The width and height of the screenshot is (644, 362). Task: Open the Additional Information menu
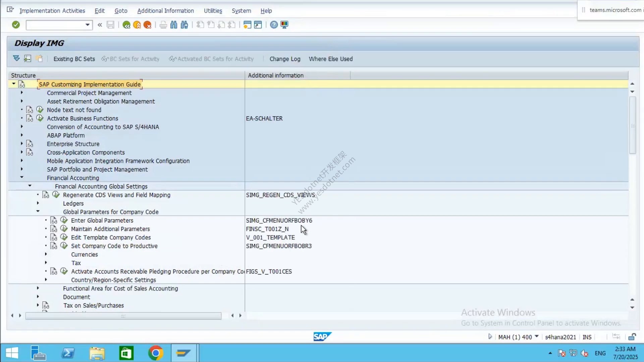165,11
